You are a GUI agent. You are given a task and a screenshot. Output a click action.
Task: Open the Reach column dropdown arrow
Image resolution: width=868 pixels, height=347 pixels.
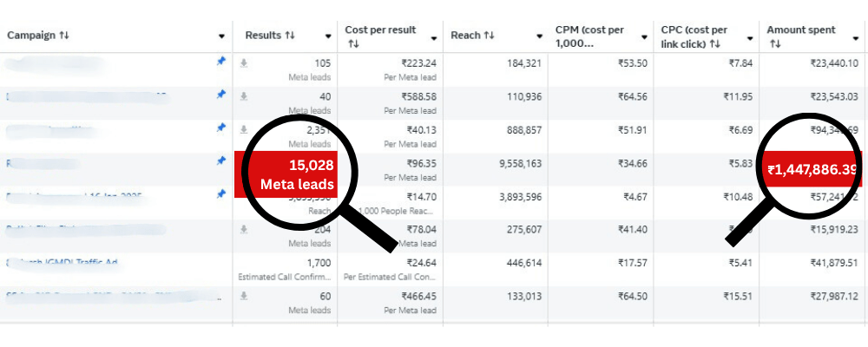coord(539,36)
